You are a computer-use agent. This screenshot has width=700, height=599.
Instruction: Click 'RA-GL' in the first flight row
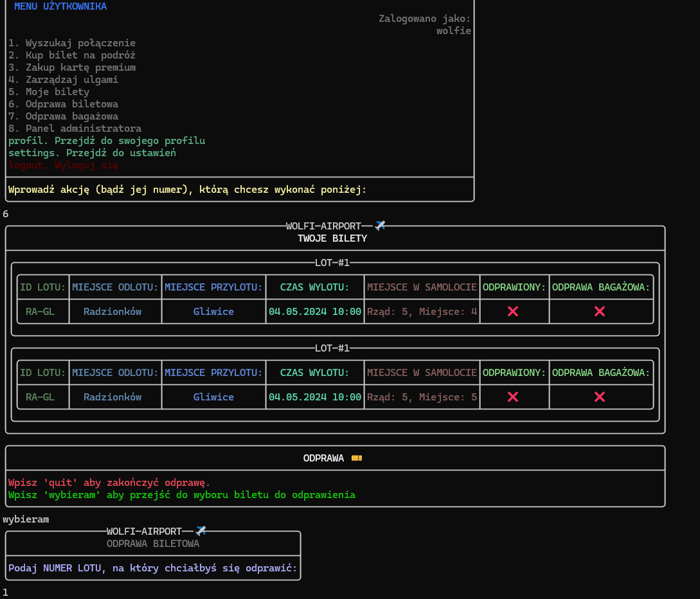[x=40, y=312]
